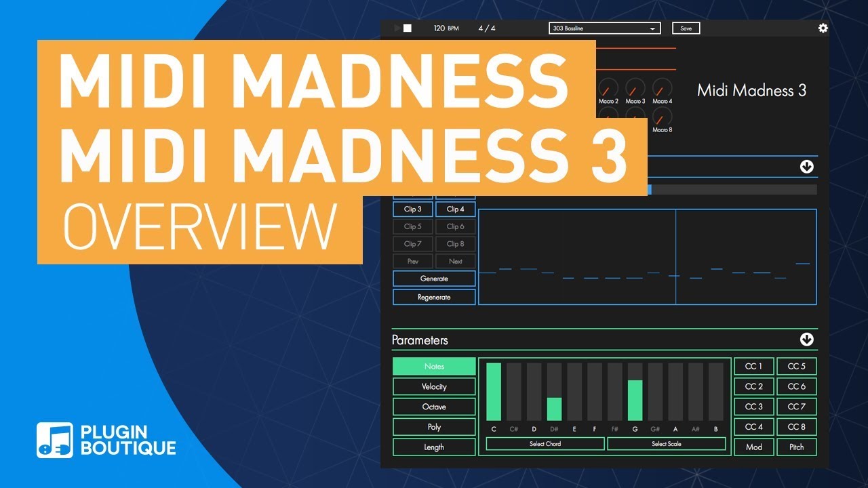Set the C note probability bar

(x=494, y=392)
